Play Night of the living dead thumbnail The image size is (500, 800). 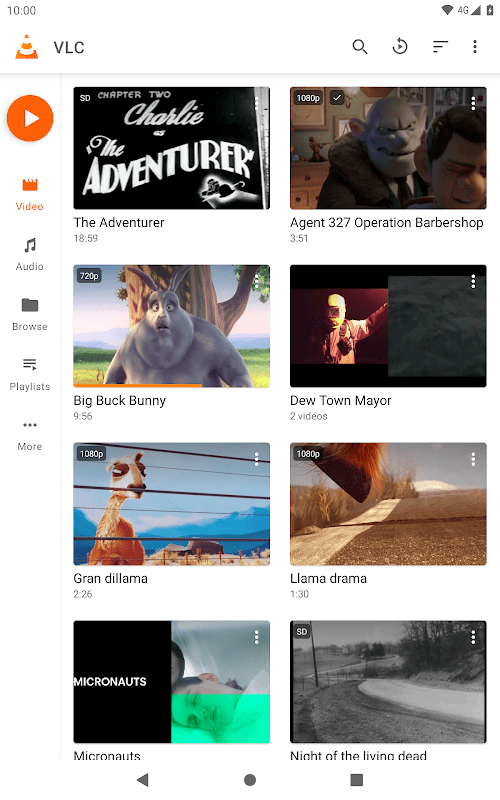[x=388, y=682]
